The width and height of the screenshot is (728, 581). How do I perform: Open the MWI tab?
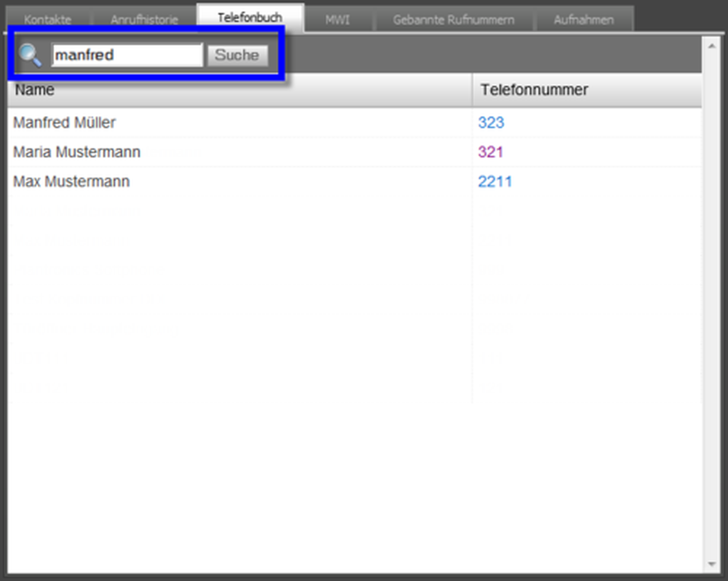pos(337,20)
